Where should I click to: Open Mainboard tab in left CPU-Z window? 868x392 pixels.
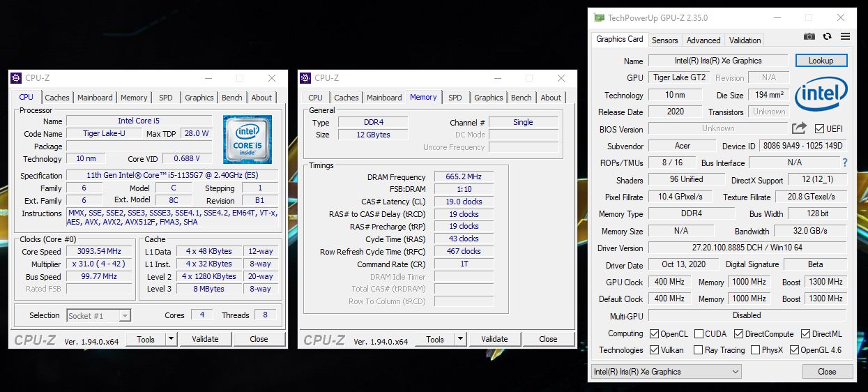95,98
